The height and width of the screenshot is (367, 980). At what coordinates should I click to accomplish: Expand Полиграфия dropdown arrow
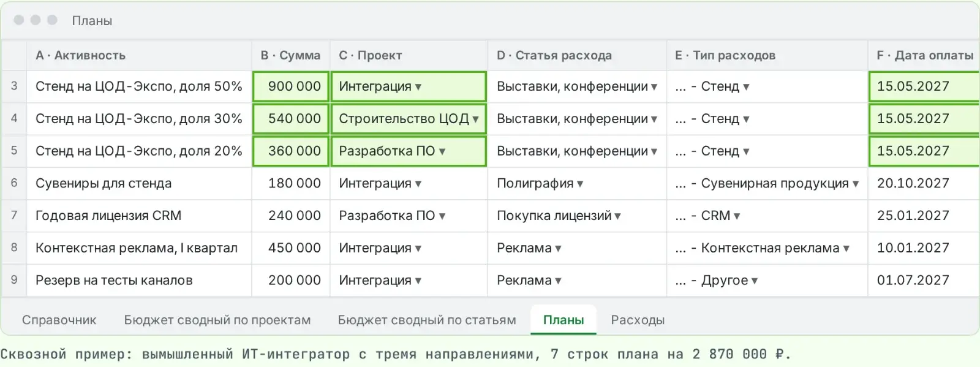point(580,184)
